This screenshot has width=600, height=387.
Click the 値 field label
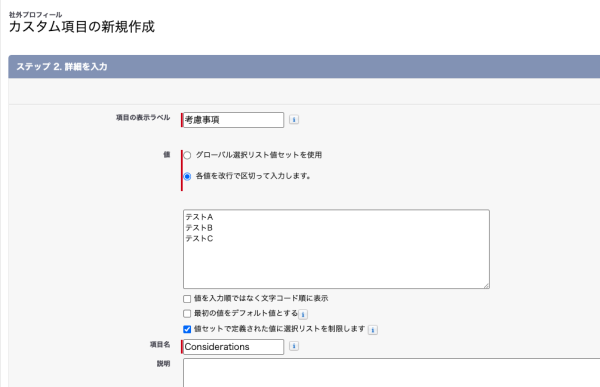(x=167, y=155)
